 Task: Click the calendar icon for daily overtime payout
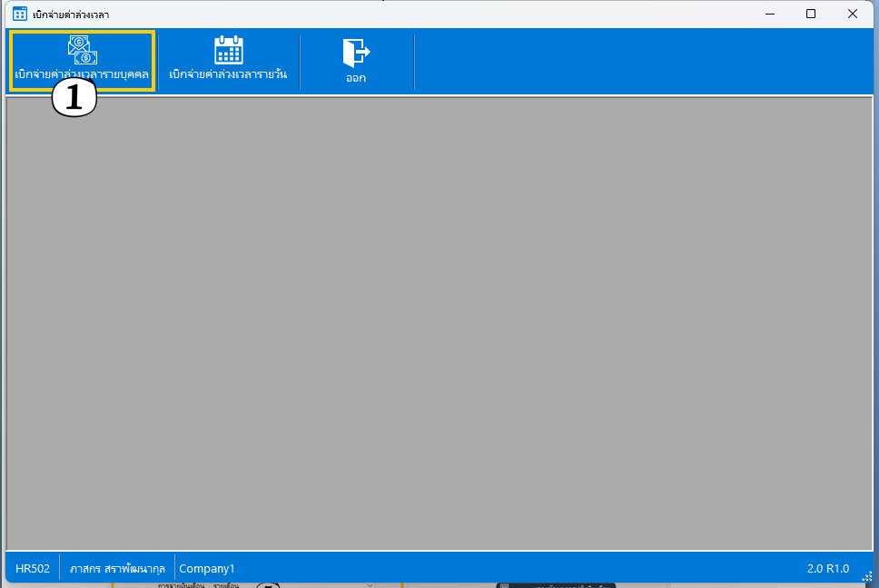(x=228, y=50)
